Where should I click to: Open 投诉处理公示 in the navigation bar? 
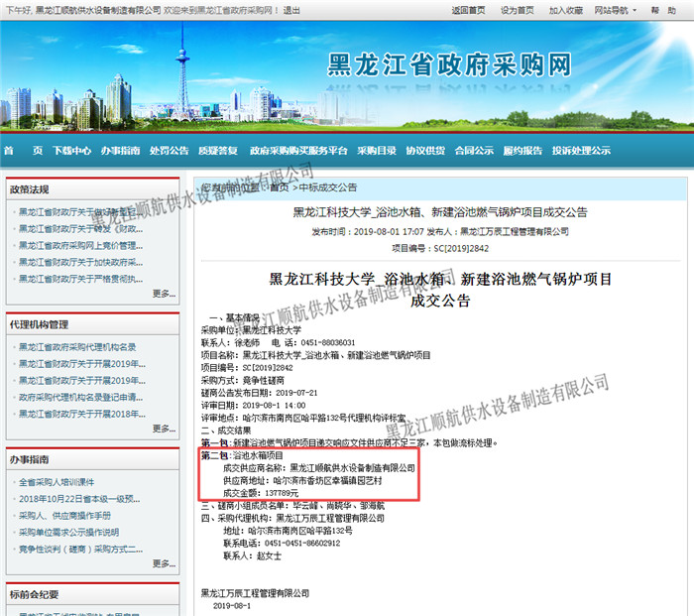tap(581, 151)
